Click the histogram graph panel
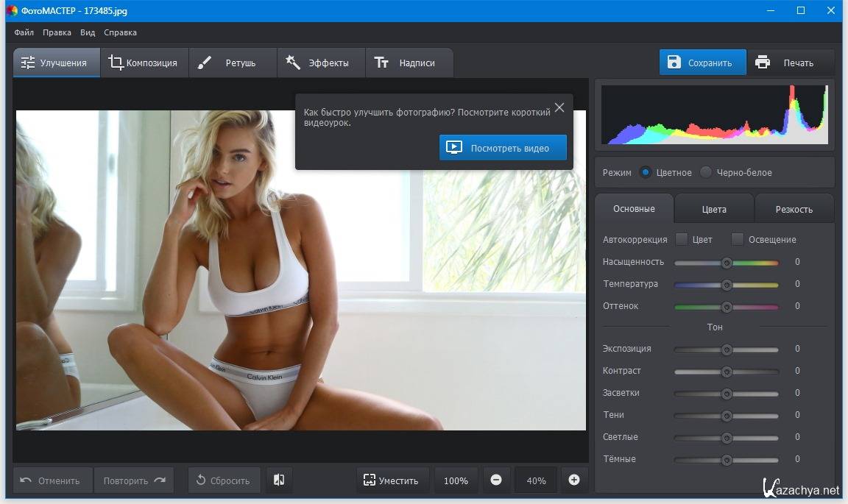The image size is (848, 504). point(715,114)
